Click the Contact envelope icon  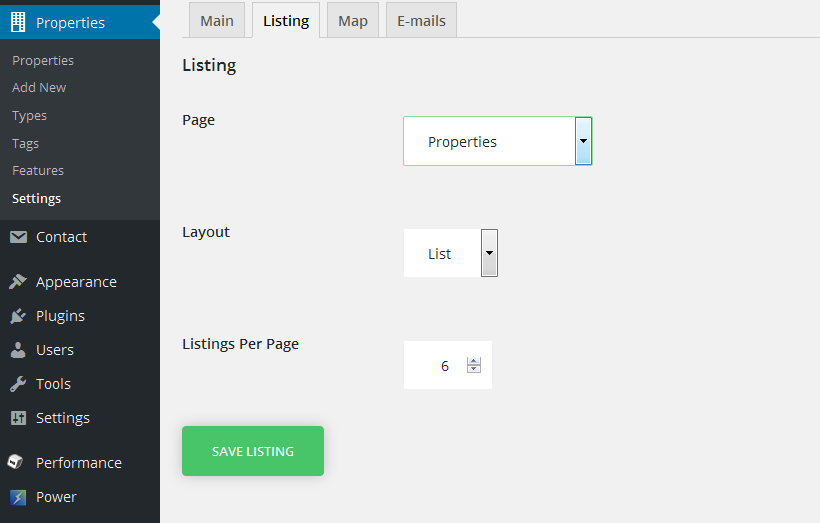coord(18,237)
